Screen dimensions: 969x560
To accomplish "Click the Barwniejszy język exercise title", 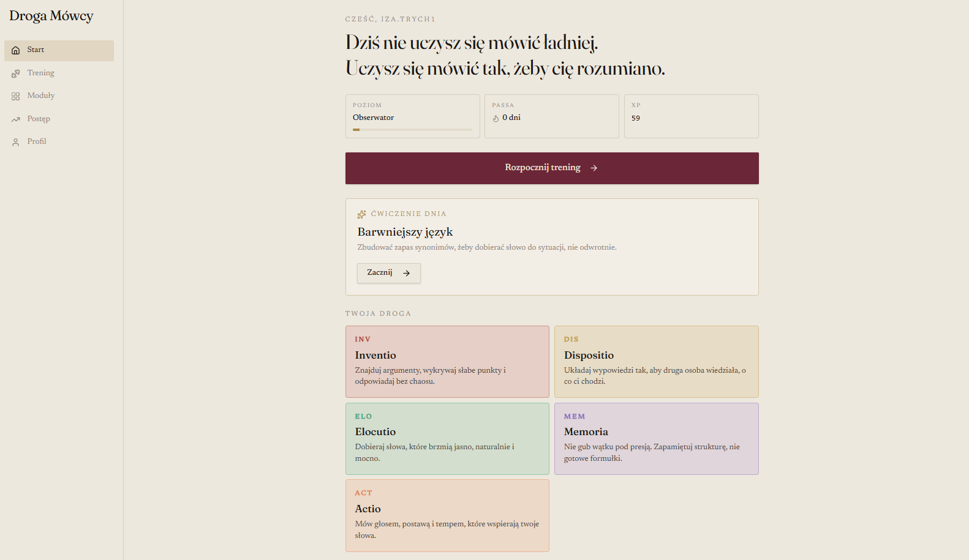I will [405, 232].
